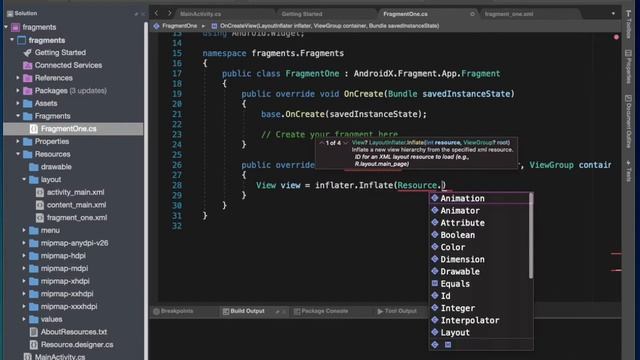Expand the mipmap-hdpi folder
This screenshot has height=360, width=640.
(x=24, y=256)
